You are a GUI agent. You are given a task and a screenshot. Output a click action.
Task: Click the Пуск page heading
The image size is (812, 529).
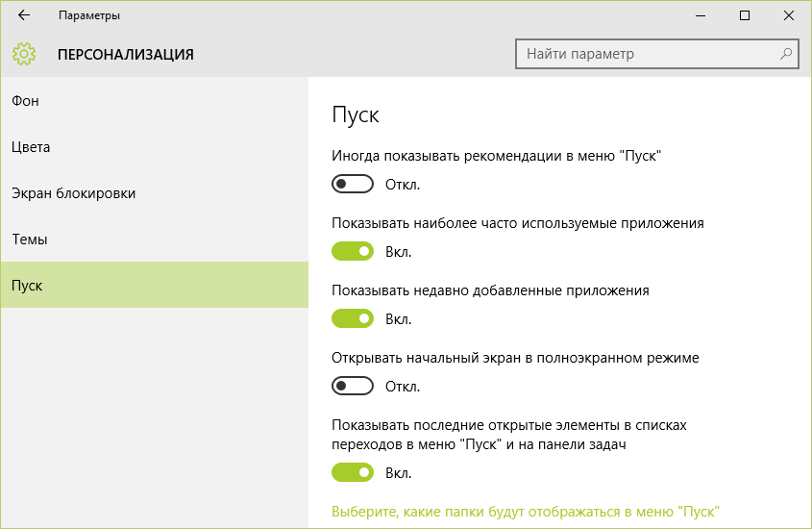(356, 114)
